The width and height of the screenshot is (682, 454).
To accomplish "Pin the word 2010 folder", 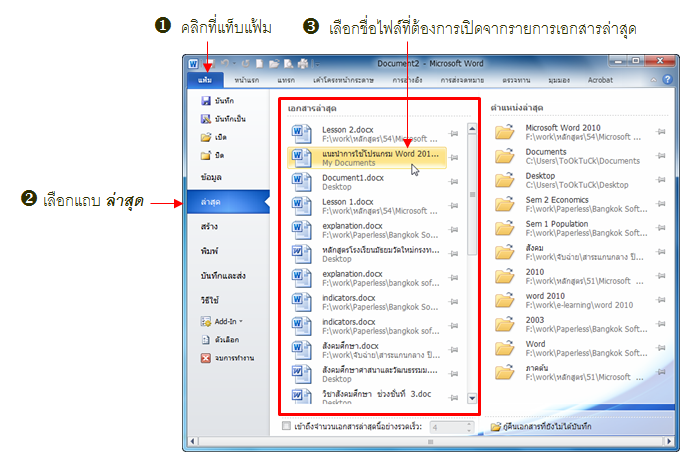I will coord(661,300).
